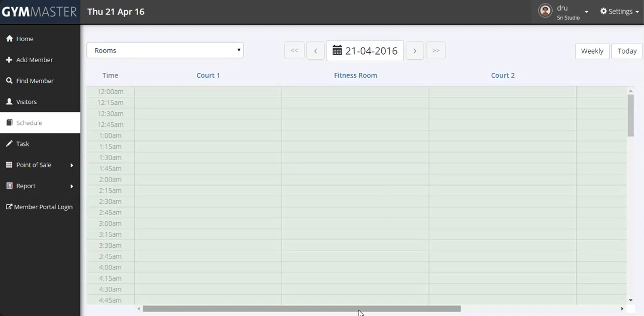Skip back with the double-left arrow button
Viewport: 644px width, 316px height.
pyautogui.click(x=294, y=51)
